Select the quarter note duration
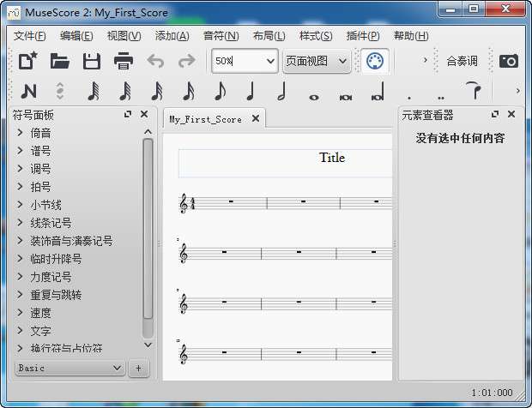Screen dimensions: 532x408 [x=251, y=91]
